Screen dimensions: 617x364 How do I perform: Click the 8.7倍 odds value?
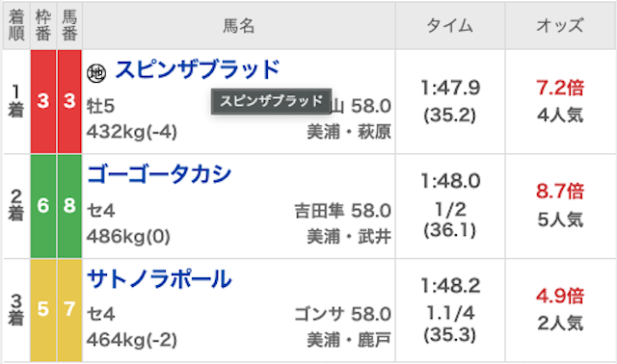560,191
